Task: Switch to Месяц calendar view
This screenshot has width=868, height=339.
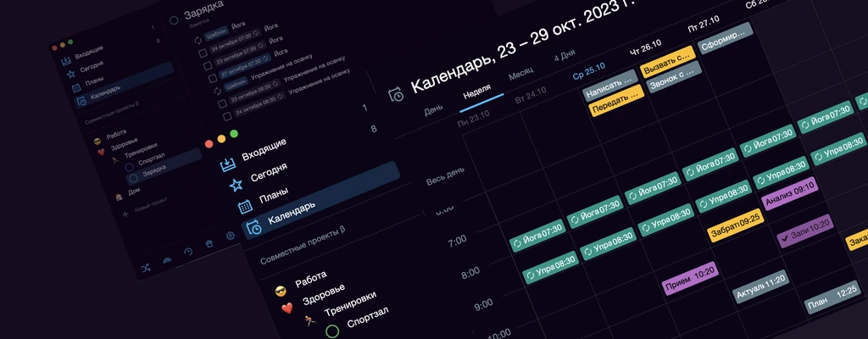Action: [x=521, y=73]
